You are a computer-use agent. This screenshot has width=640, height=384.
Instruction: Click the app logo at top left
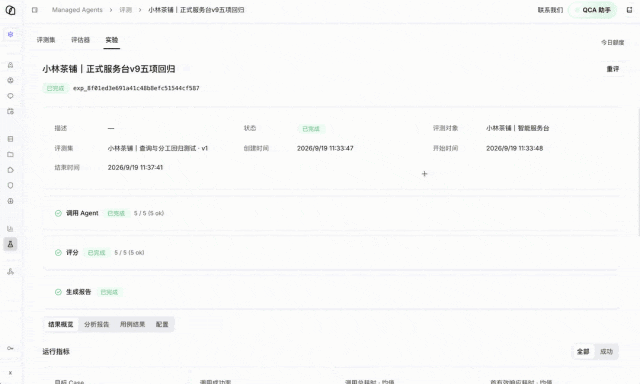[x=10, y=10]
